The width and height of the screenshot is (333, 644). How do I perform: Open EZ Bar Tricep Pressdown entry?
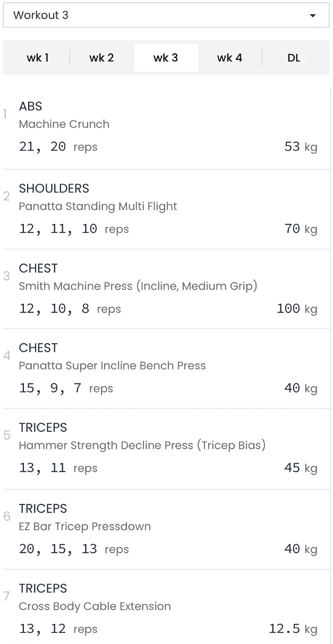(85, 526)
